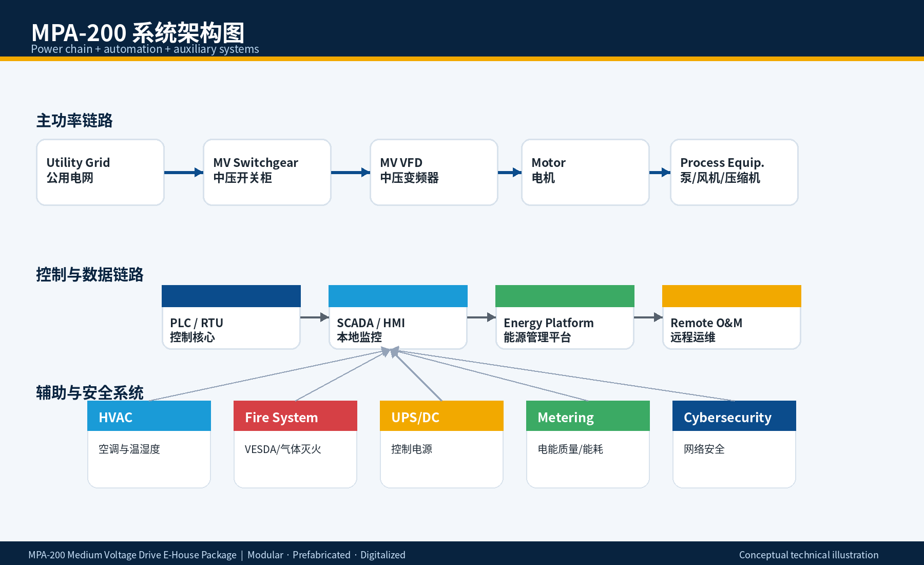Click the green bar above Energy Platform
Image resolution: width=924 pixels, height=565 pixels.
pos(565,296)
